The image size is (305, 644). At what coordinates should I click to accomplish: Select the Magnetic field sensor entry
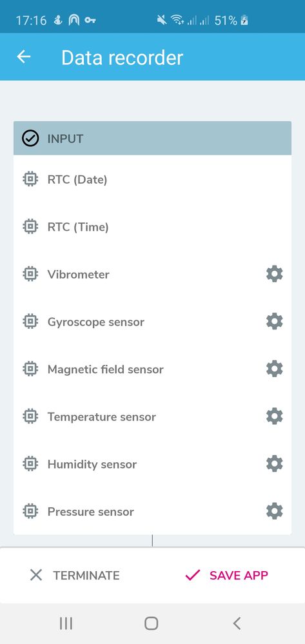point(152,369)
